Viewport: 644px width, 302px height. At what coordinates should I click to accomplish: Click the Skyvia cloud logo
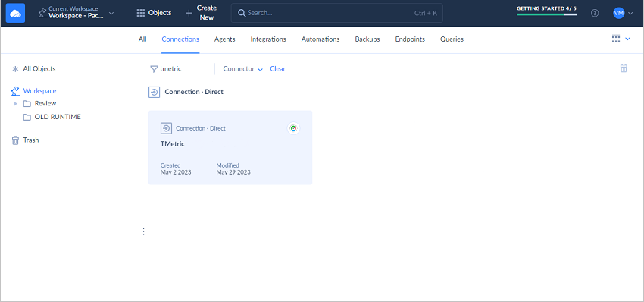pos(15,13)
